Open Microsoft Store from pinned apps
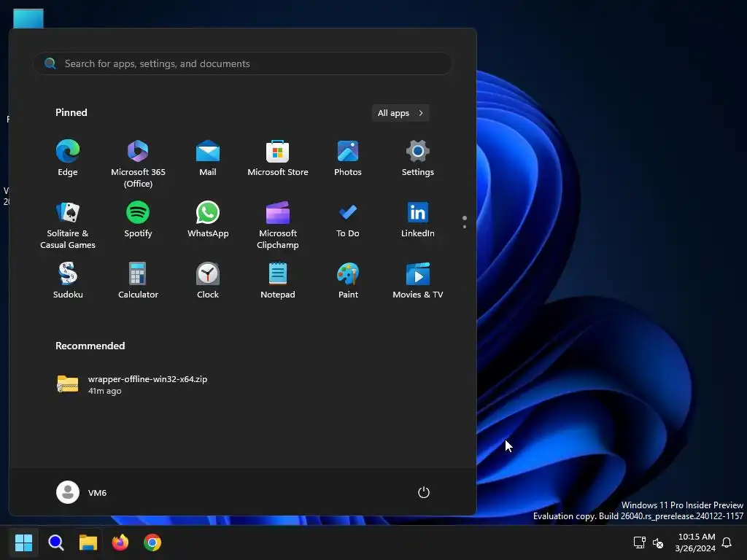747x560 pixels. (x=278, y=158)
